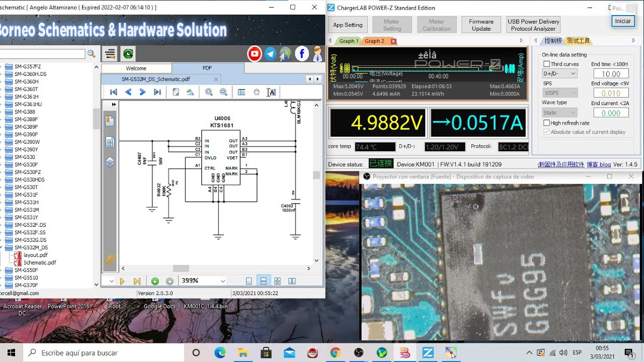Open Chrome from the taskbar
Screen dimensions: 644x362
point(336,352)
